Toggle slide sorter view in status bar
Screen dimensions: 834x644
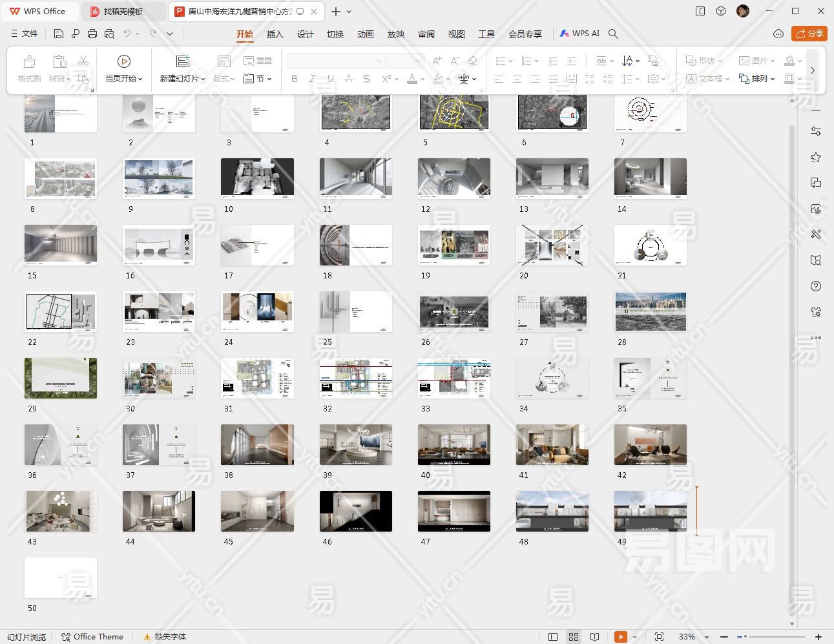[x=574, y=637]
